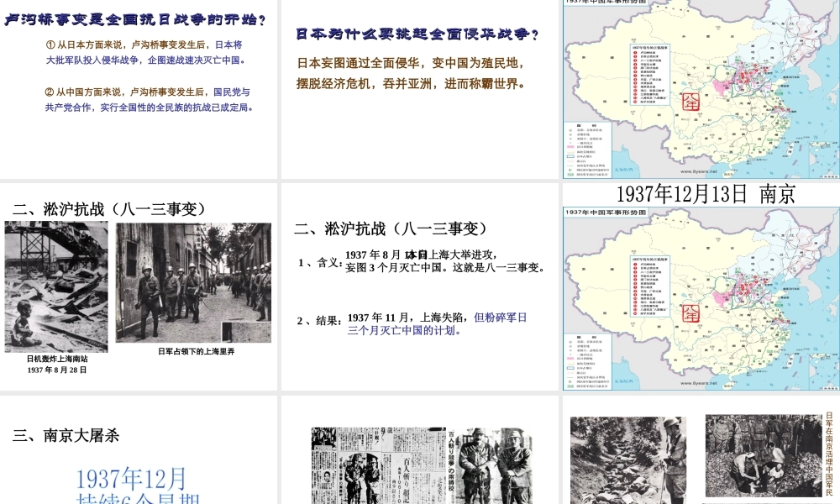Select the Japanese newspaper clipping image
Screen dimensions: 840x504
pyautogui.click(x=379, y=465)
